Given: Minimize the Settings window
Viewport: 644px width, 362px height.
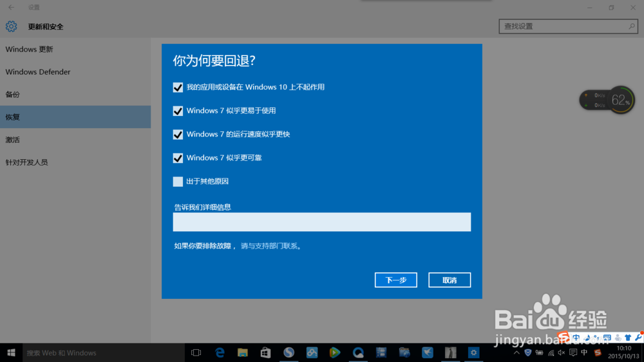Looking at the screenshot, I should click(590, 7).
